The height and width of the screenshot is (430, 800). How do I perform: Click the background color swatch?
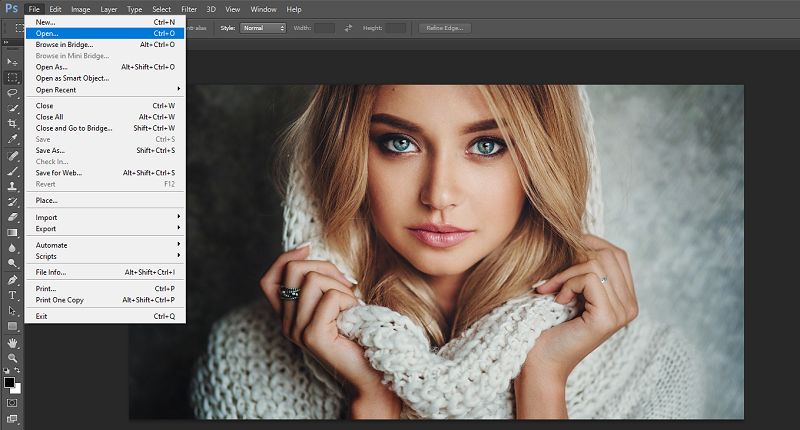(17, 389)
